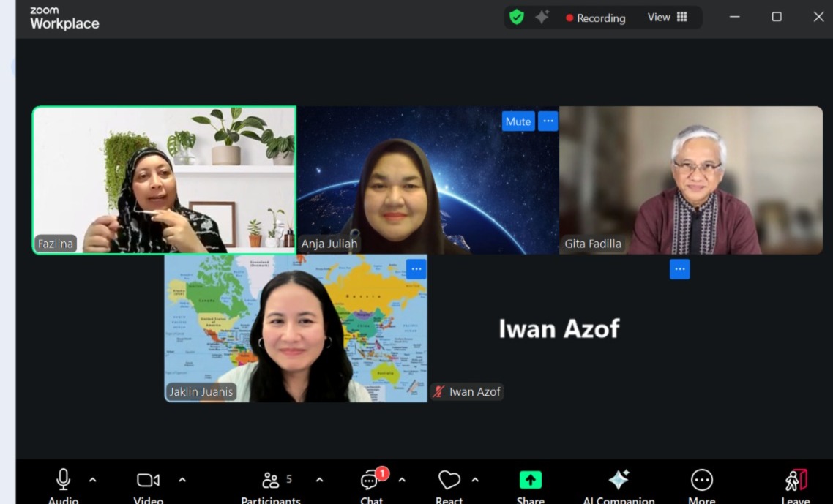Open the More options menu
Image resolution: width=833 pixels, height=504 pixels.
click(701, 480)
